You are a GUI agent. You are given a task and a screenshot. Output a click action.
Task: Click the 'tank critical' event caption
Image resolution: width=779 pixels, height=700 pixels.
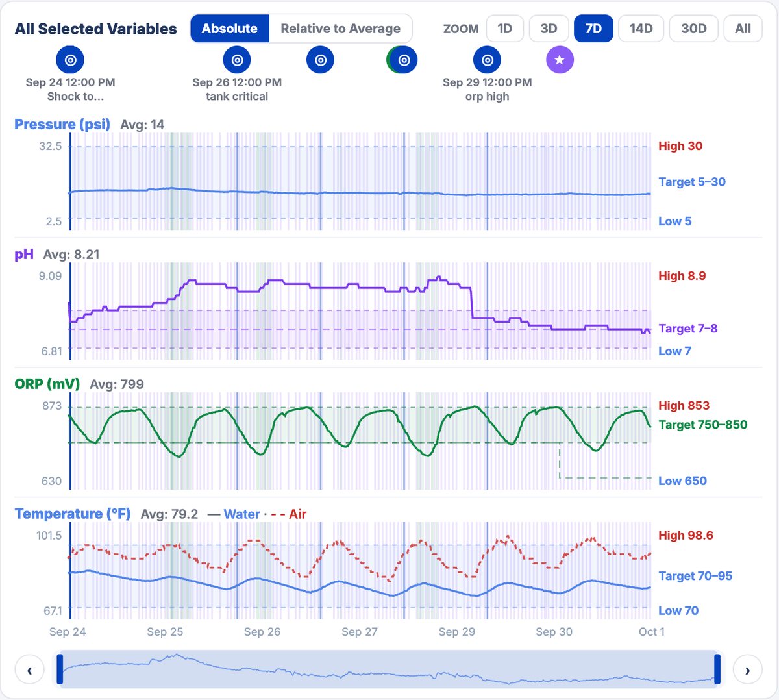coord(237,97)
